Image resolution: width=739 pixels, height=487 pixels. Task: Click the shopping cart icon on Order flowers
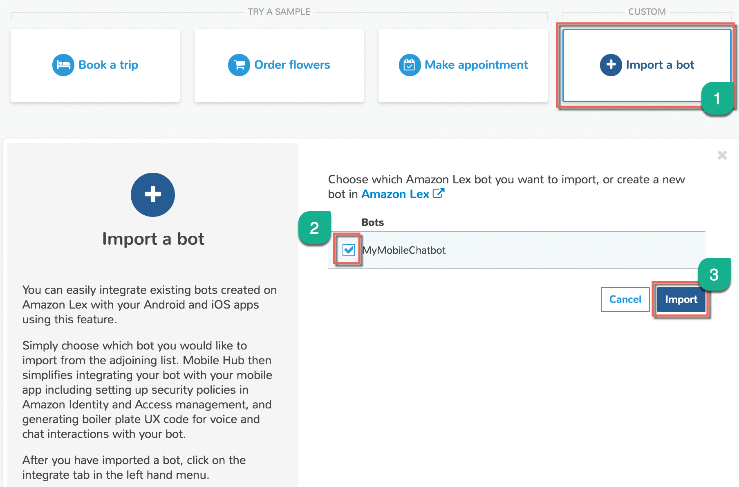[x=239, y=65]
